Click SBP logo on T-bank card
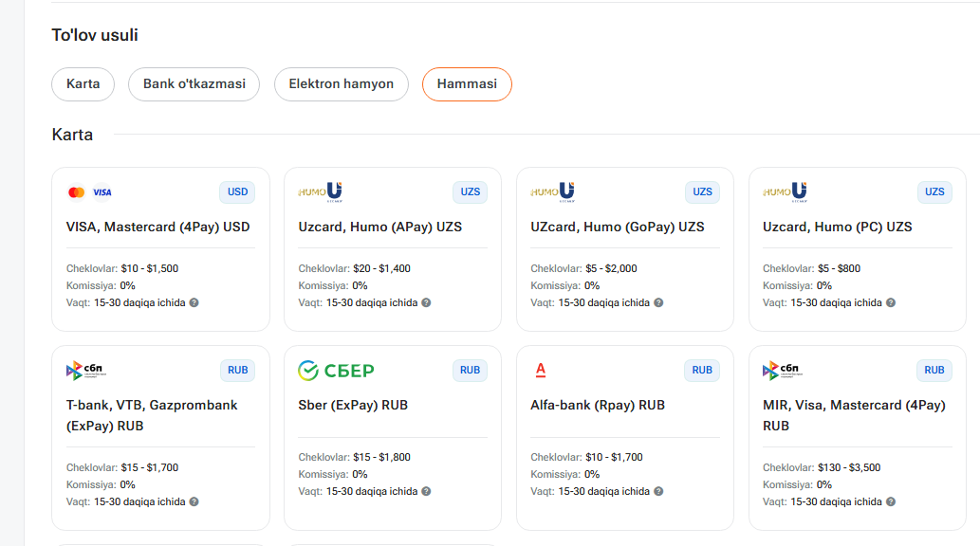980x546 pixels. click(86, 371)
